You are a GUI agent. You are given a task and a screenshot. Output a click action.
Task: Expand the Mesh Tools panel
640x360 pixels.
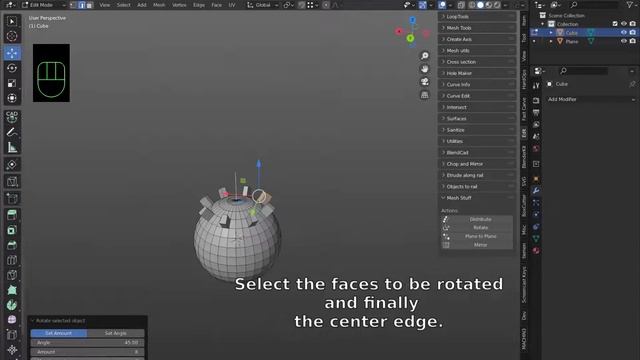pyautogui.click(x=477, y=28)
